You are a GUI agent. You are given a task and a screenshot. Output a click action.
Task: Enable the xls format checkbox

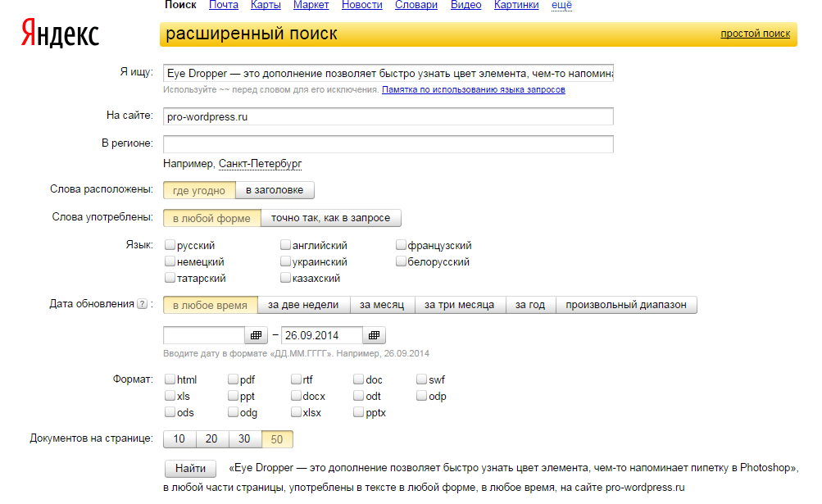[170, 396]
